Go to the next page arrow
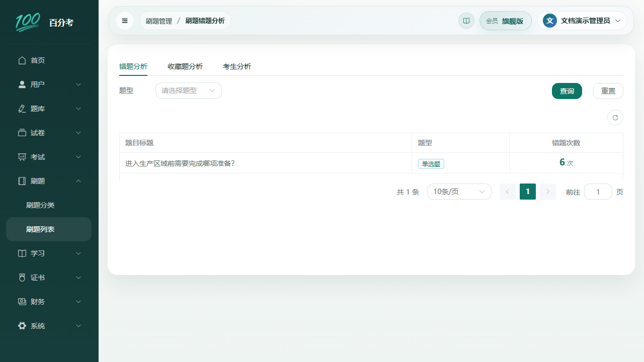 tap(548, 192)
